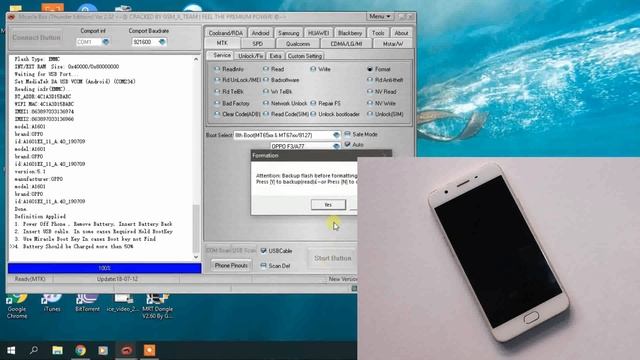Select the Network Unlock option

pyautogui.click(x=285, y=103)
